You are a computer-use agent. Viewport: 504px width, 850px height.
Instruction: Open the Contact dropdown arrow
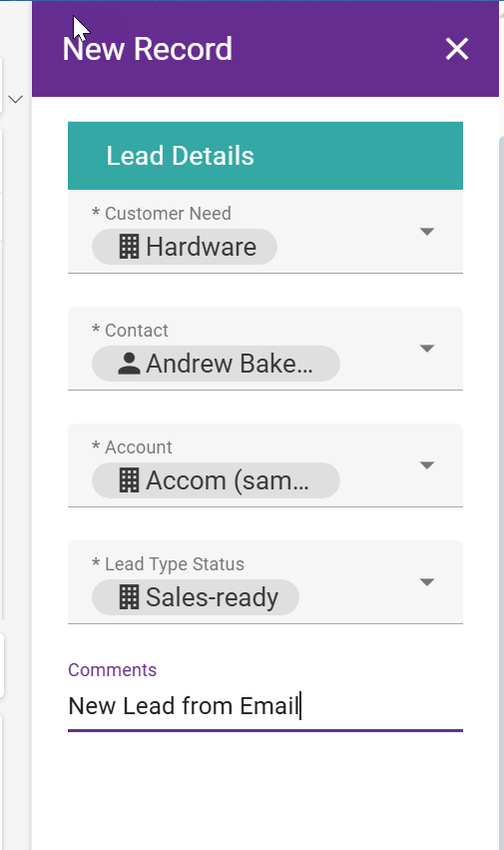pyautogui.click(x=427, y=348)
